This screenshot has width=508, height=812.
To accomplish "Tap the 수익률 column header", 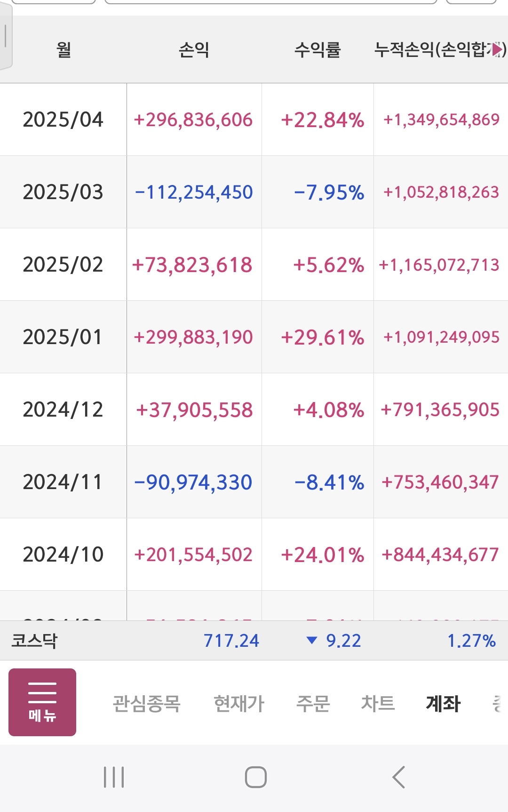I will pyautogui.click(x=317, y=49).
